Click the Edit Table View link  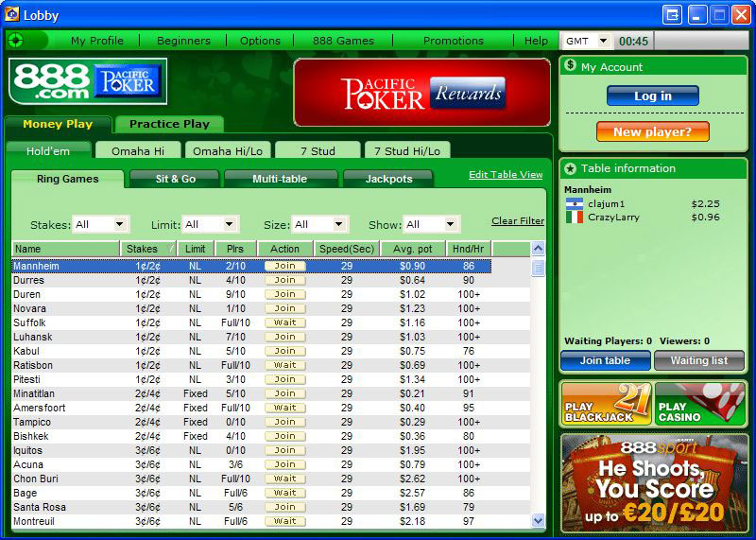pyautogui.click(x=506, y=175)
